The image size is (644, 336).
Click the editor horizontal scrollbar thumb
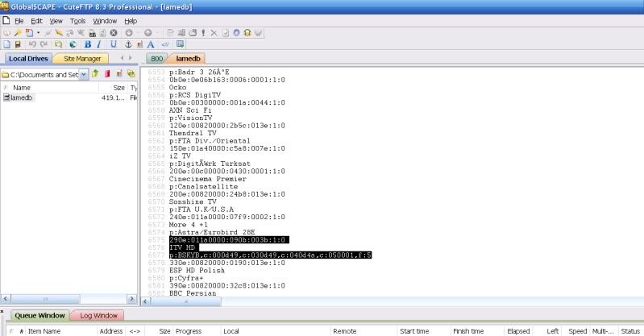185,301
